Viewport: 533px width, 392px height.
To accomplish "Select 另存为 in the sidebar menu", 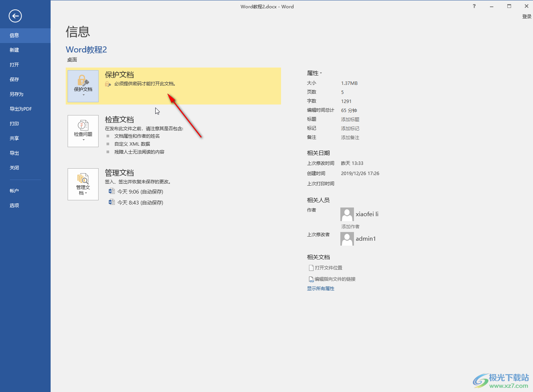I will click(x=25, y=94).
